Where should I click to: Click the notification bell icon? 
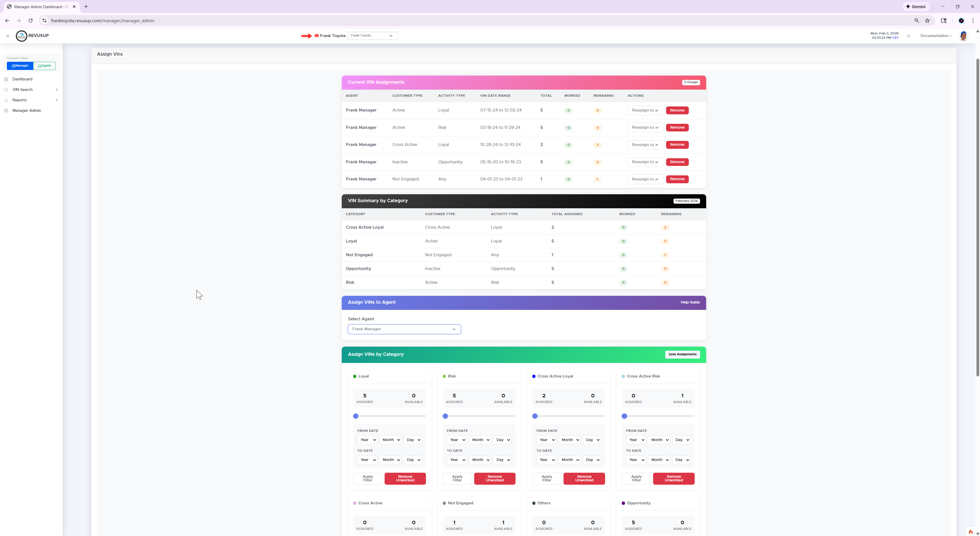(909, 36)
